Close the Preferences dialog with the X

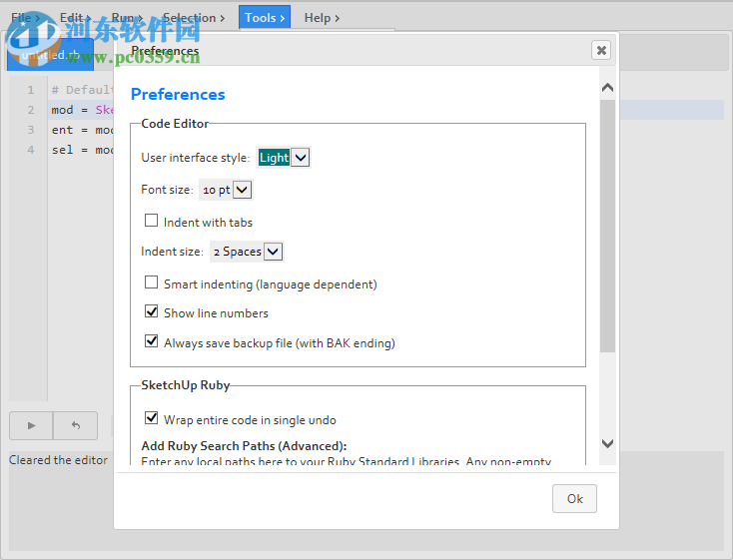[601, 50]
